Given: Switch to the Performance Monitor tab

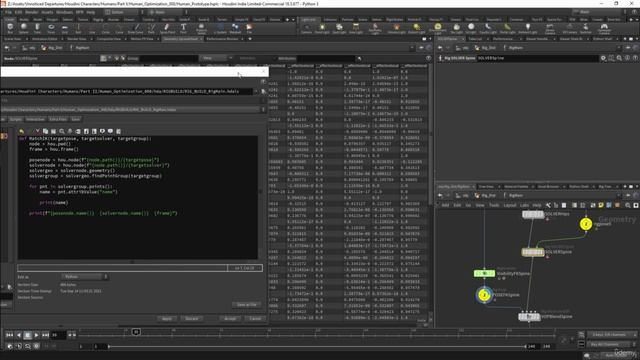Looking at the screenshot, I should pyautogui.click(x=222, y=39).
